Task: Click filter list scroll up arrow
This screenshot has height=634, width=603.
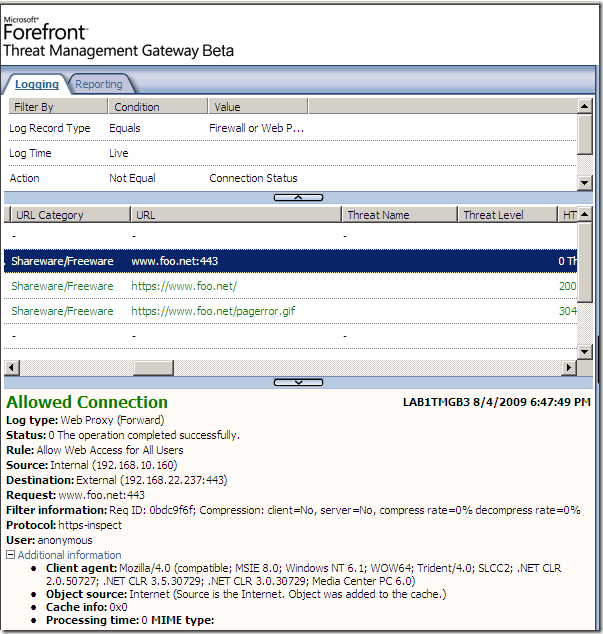Action: (584, 106)
